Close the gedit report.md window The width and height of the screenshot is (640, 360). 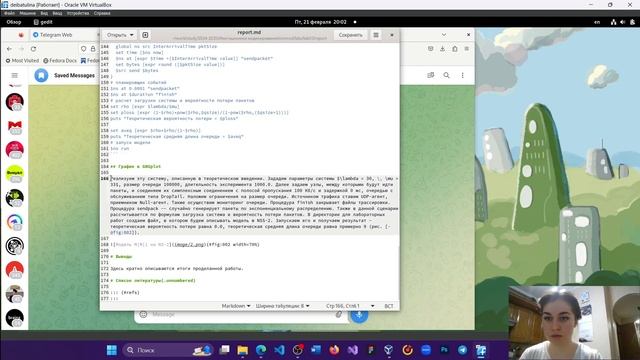pyautogui.click(x=392, y=35)
